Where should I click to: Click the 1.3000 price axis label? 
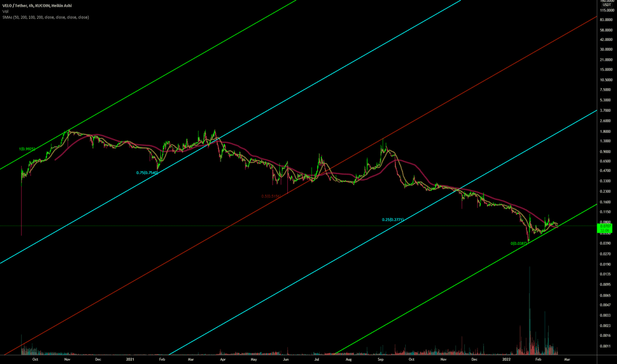coord(606,141)
